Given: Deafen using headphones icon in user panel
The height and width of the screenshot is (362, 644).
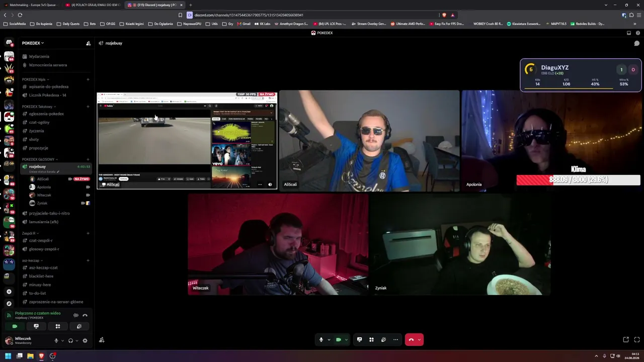Looking at the screenshot, I should 70,340.
